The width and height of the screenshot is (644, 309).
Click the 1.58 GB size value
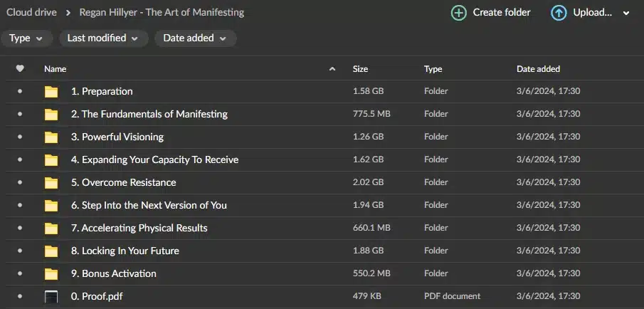tap(368, 91)
